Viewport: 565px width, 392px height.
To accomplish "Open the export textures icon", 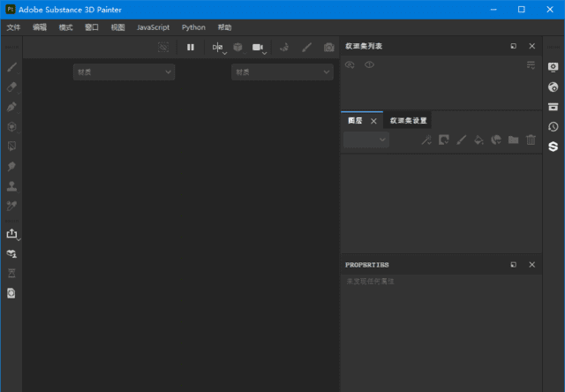I will (x=11, y=233).
